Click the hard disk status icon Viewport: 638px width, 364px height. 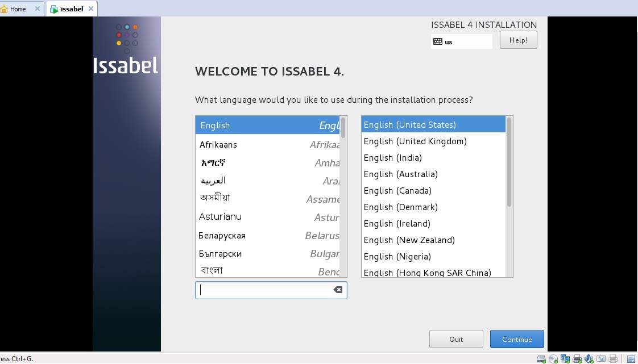pos(541,359)
